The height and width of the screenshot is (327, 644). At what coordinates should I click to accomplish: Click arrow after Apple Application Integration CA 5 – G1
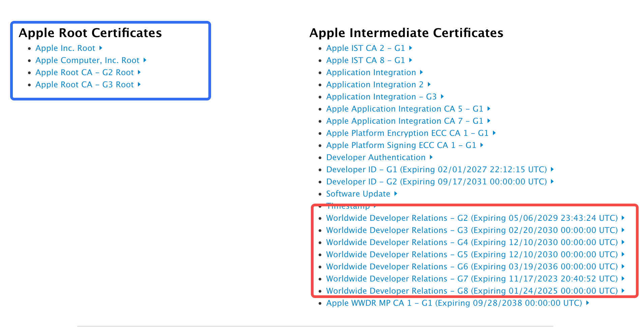[x=489, y=109]
